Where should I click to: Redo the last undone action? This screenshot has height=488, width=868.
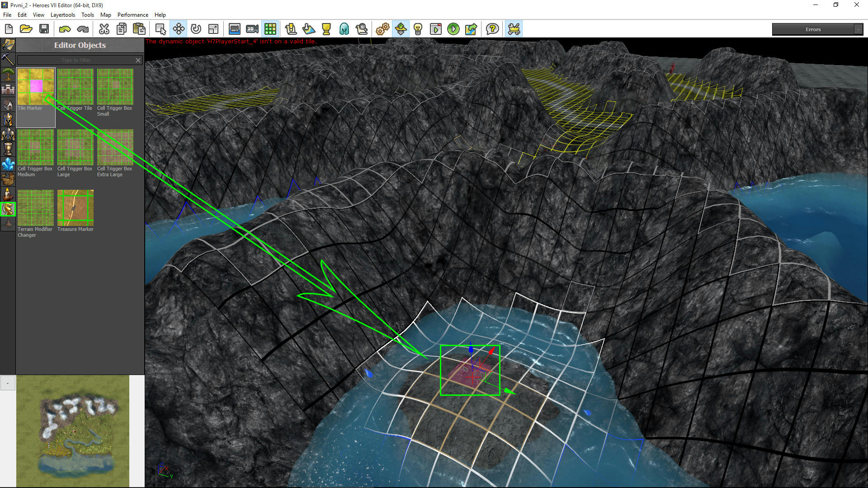click(83, 29)
